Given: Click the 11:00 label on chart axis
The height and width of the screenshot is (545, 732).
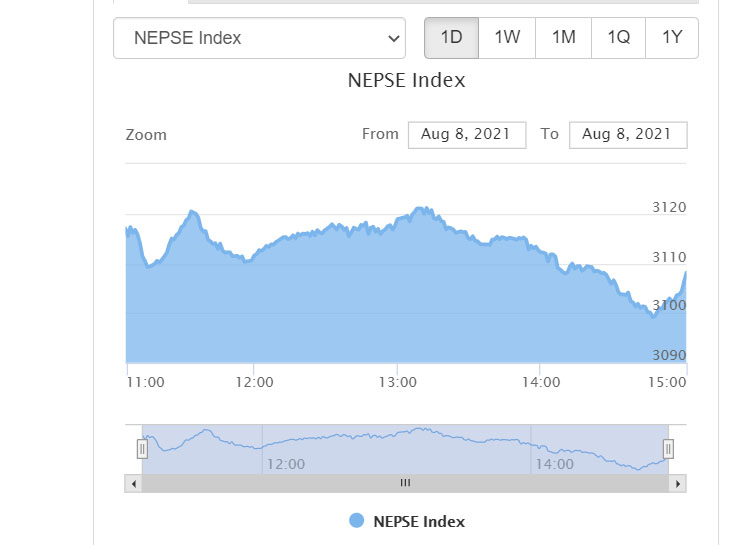Looking at the screenshot, I should click(x=146, y=382).
